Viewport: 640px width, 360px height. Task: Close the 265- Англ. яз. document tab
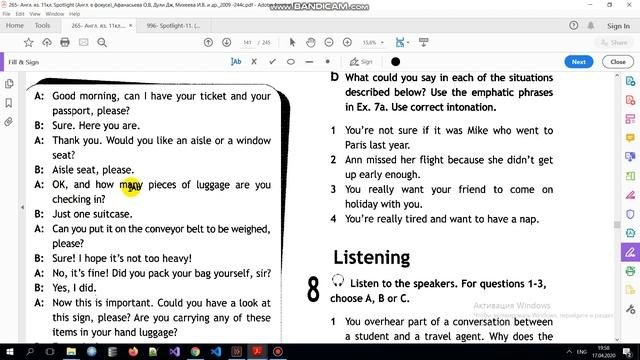[x=130, y=25]
